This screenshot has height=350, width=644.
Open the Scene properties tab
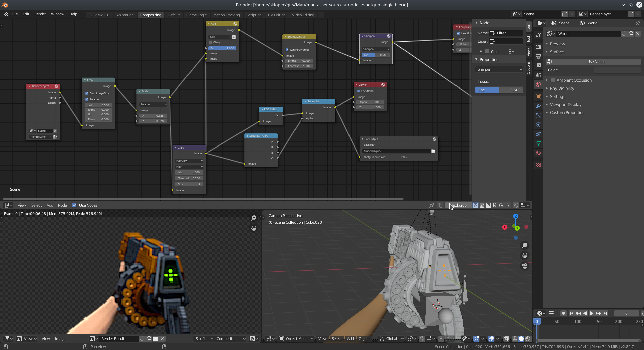click(x=538, y=75)
